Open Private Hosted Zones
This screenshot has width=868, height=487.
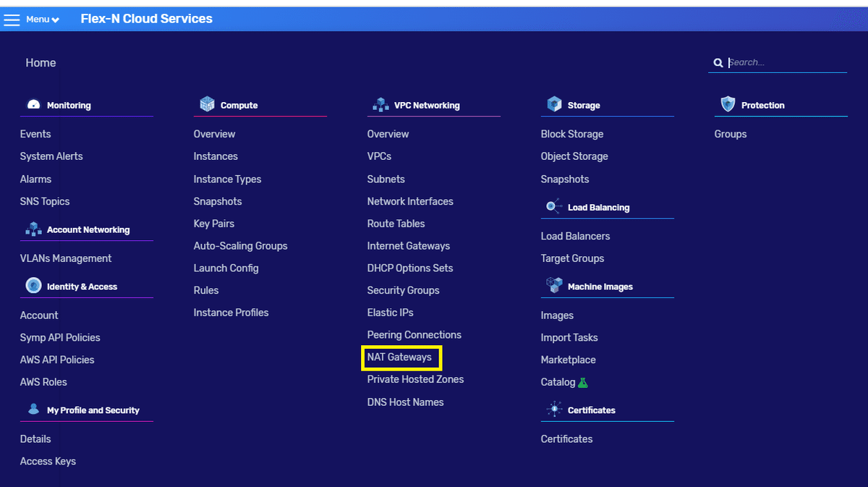coord(415,379)
